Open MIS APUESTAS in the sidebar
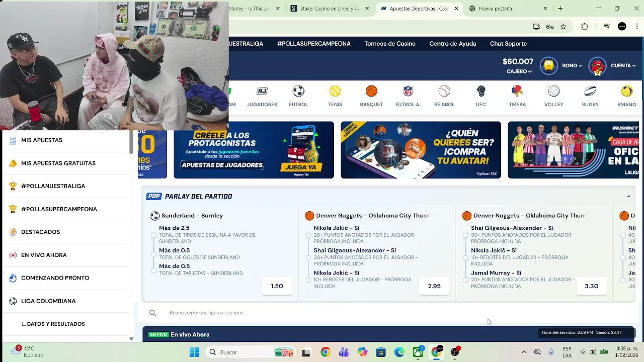 (65, 140)
